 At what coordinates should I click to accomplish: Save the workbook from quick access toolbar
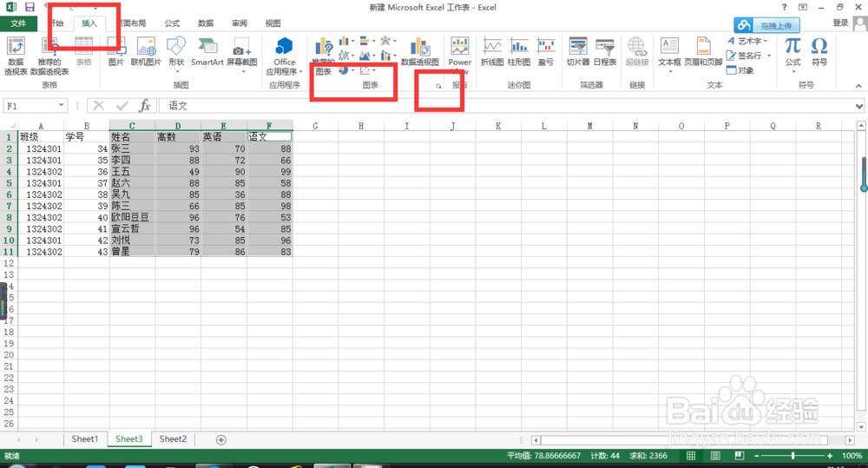coord(30,7)
